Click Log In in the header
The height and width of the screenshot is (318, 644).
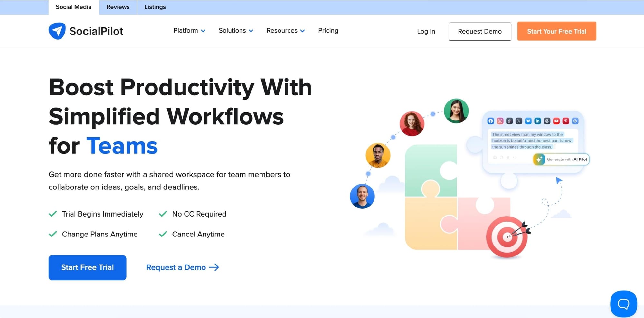pos(426,31)
